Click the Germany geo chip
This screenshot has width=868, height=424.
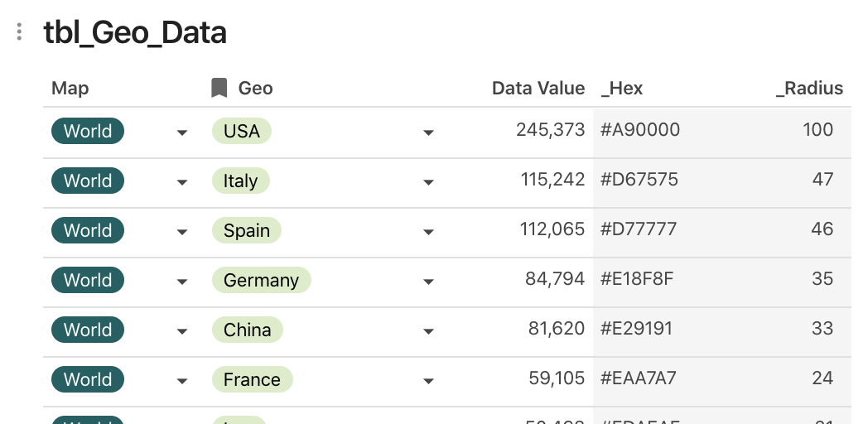pos(261,280)
